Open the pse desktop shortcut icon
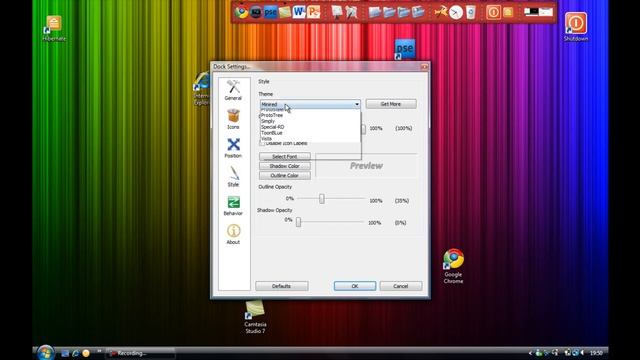The width and height of the screenshot is (640, 360). point(404,49)
